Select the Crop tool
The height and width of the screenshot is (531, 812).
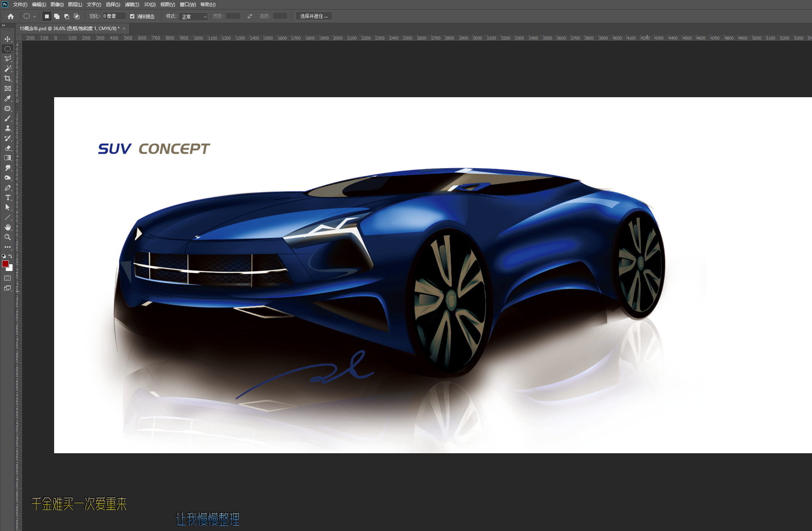[x=8, y=79]
